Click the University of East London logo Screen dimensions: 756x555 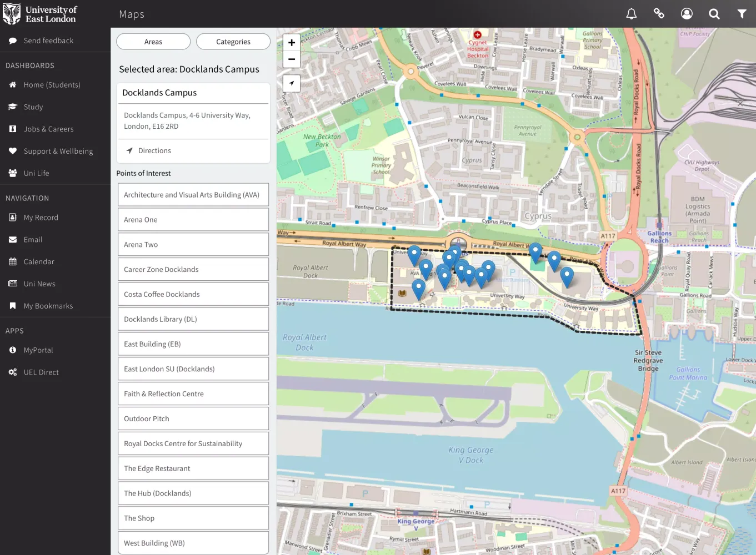coord(40,14)
